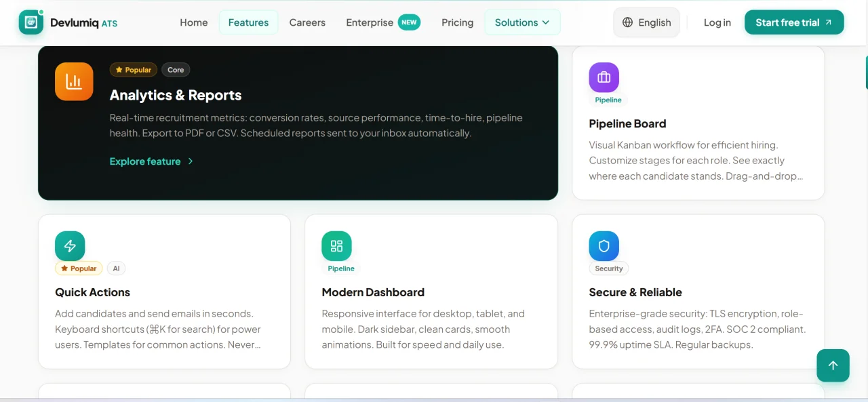Click the AI tag on Quick Actions
This screenshot has height=402, width=868.
[116, 268]
